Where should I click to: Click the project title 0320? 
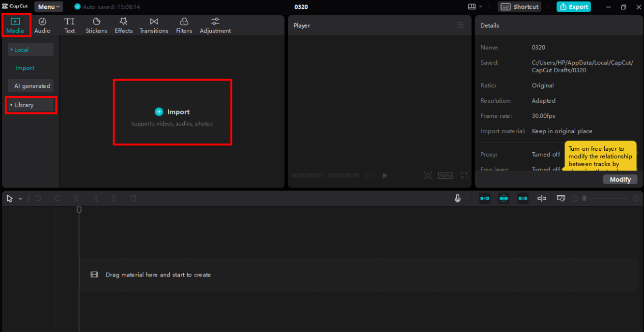pos(301,7)
